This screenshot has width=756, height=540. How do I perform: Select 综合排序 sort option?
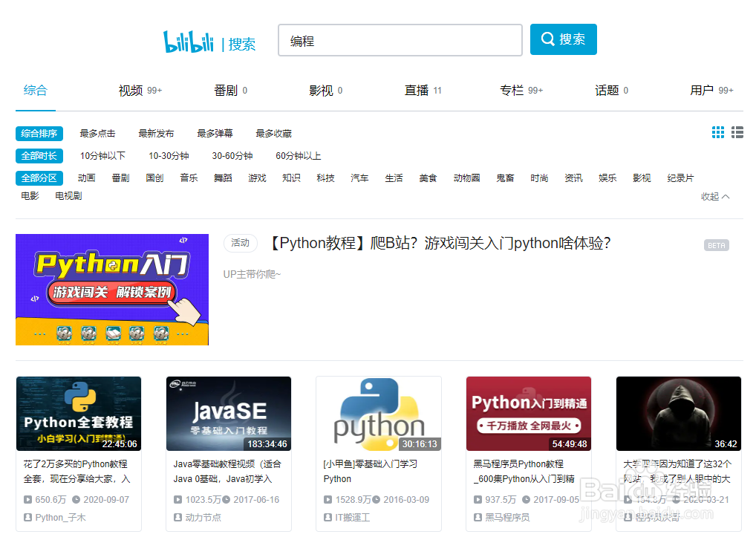click(39, 134)
